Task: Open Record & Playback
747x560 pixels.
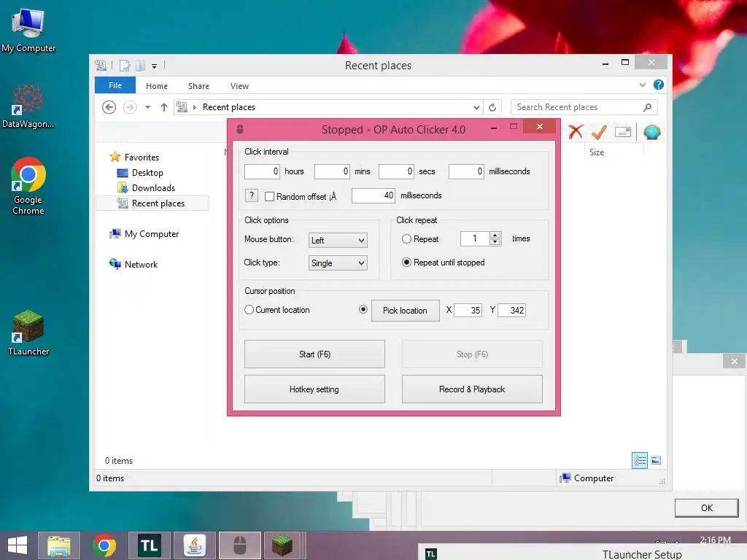Action: [472, 389]
